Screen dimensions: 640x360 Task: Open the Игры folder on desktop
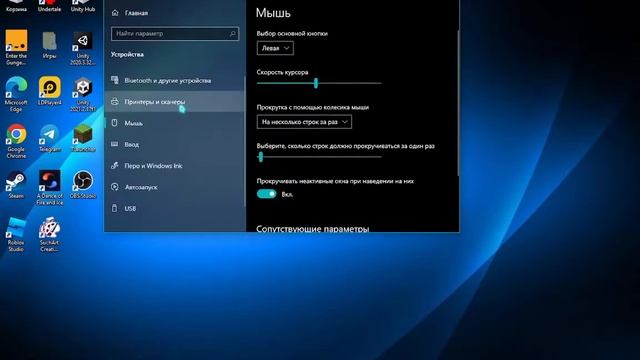pos(49,45)
